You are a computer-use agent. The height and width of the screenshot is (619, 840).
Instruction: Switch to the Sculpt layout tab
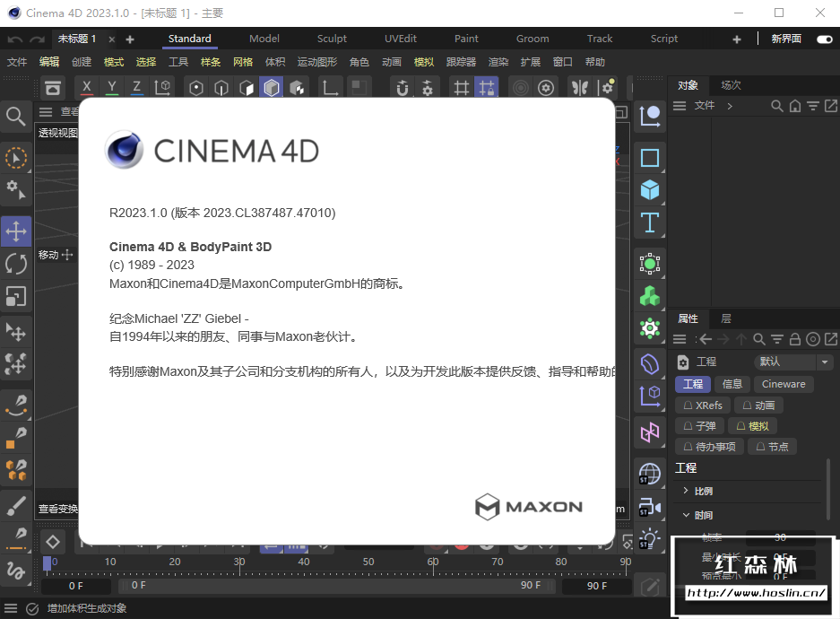click(332, 39)
